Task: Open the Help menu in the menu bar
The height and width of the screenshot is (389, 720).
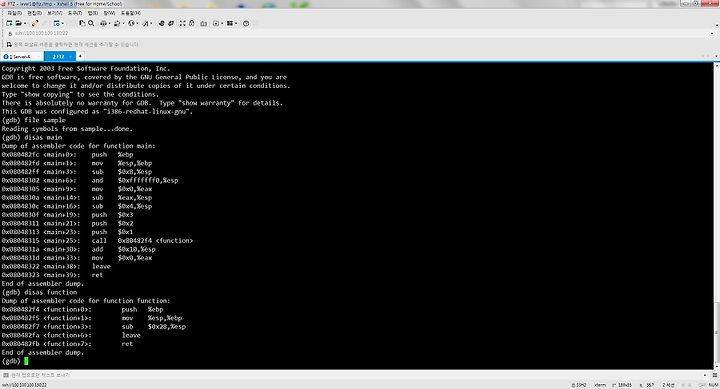Action: pos(131,13)
